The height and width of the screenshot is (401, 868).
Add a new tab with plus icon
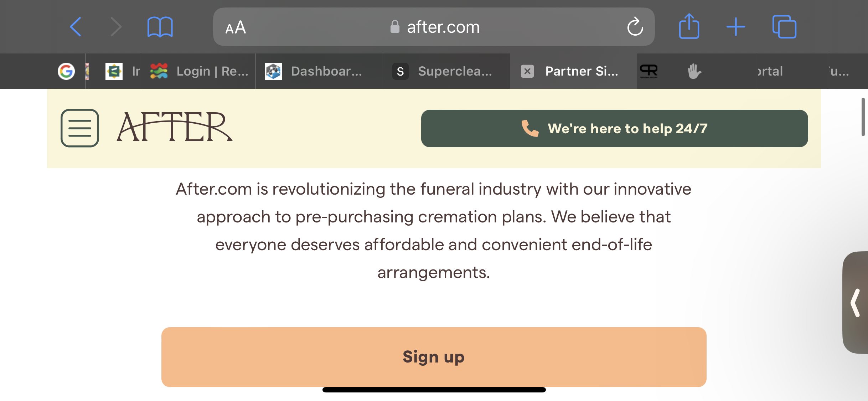(x=736, y=27)
